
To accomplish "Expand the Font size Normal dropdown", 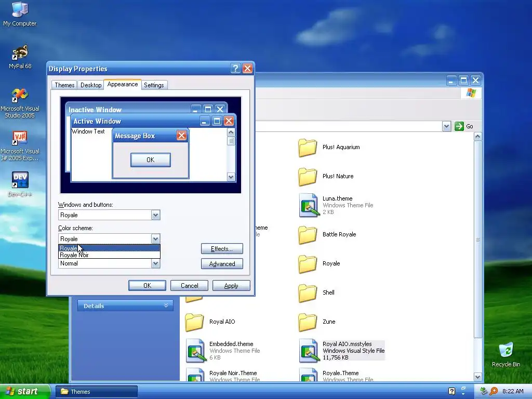I will click(x=155, y=263).
